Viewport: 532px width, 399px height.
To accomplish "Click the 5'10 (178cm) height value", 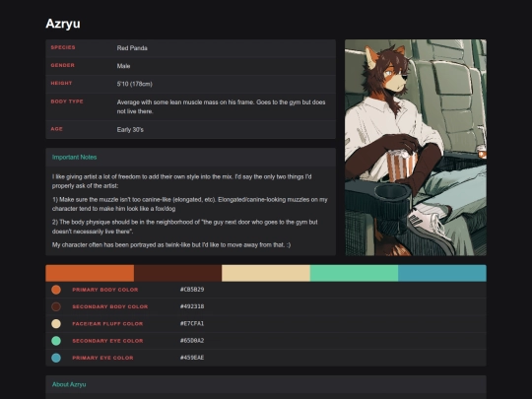I will click(134, 84).
